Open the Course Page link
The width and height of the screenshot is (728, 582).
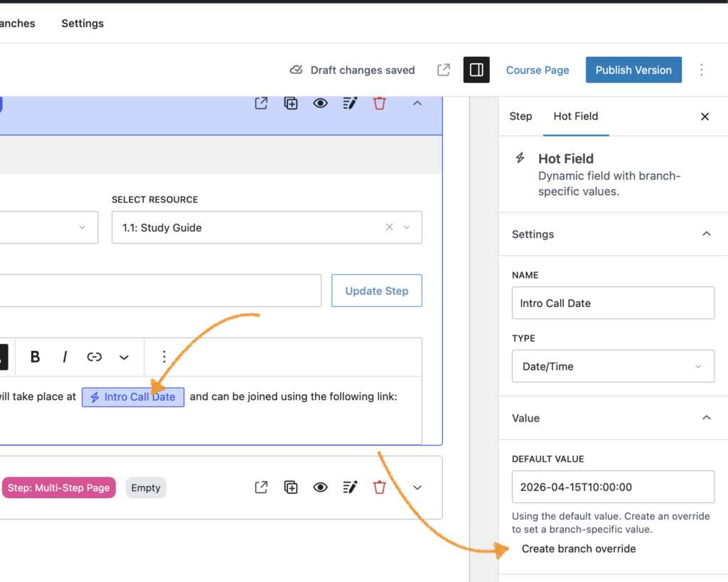click(x=537, y=70)
